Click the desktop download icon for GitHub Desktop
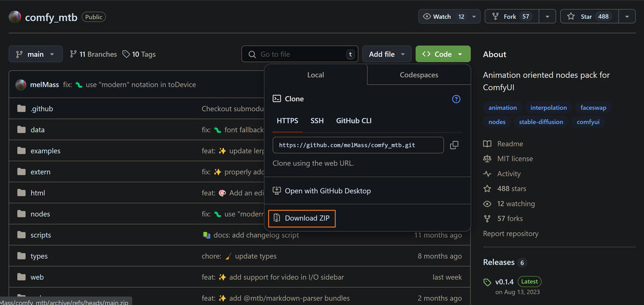The image size is (644, 305). 277,191
